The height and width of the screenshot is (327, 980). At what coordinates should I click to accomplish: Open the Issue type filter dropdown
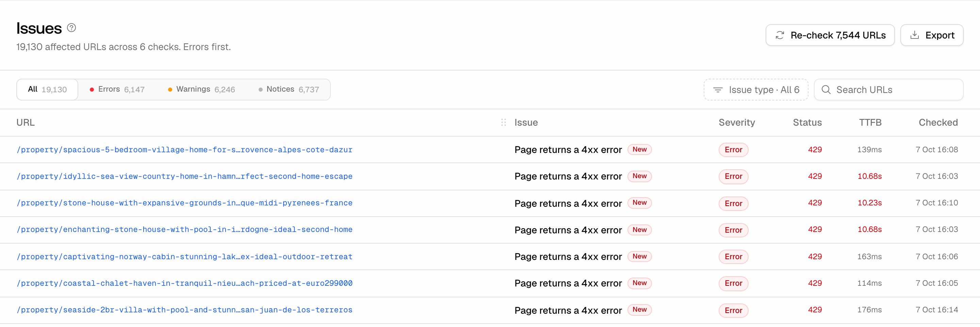(756, 90)
